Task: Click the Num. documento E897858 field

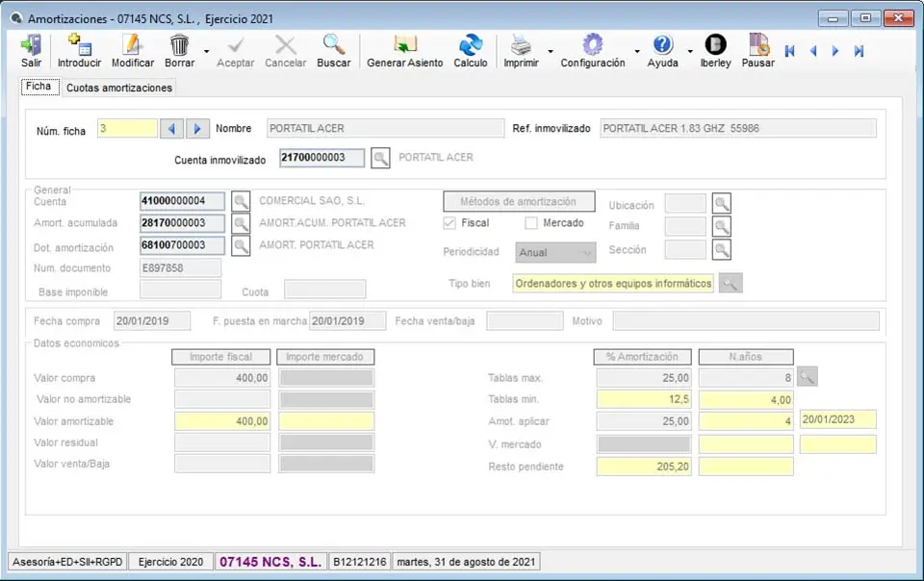Action: [180, 267]
